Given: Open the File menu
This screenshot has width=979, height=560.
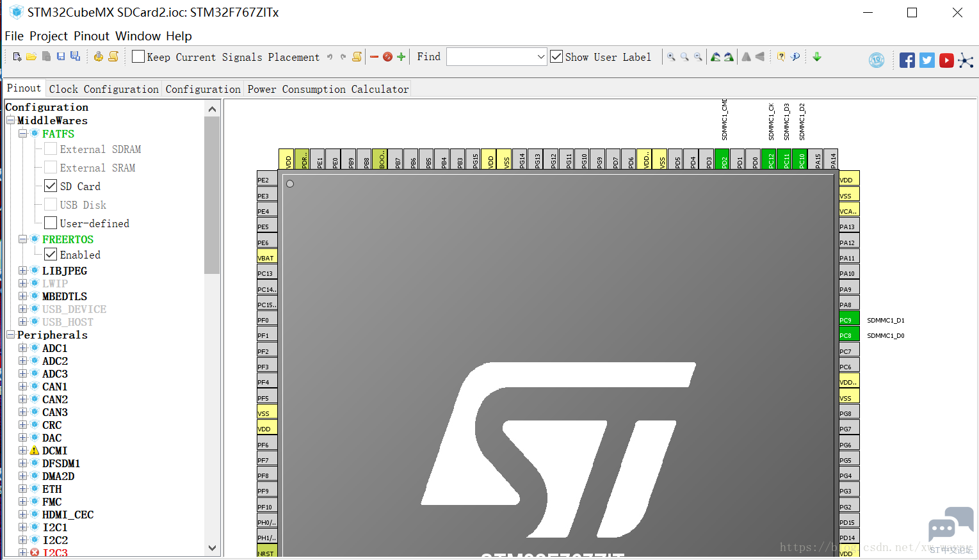Looking at the screenshot, I should pyautogui.click(x=14, y=36).
